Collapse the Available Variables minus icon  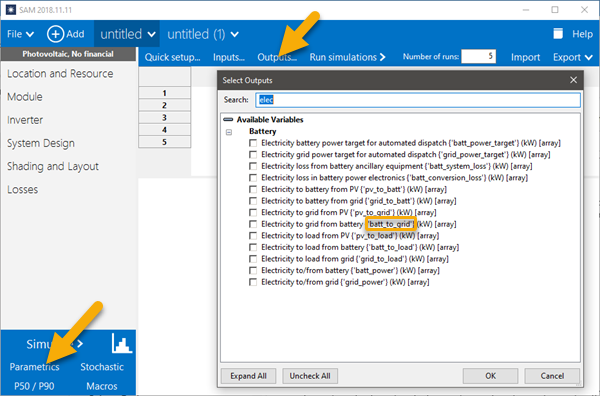pyautogui.click(x=228, y=120)
